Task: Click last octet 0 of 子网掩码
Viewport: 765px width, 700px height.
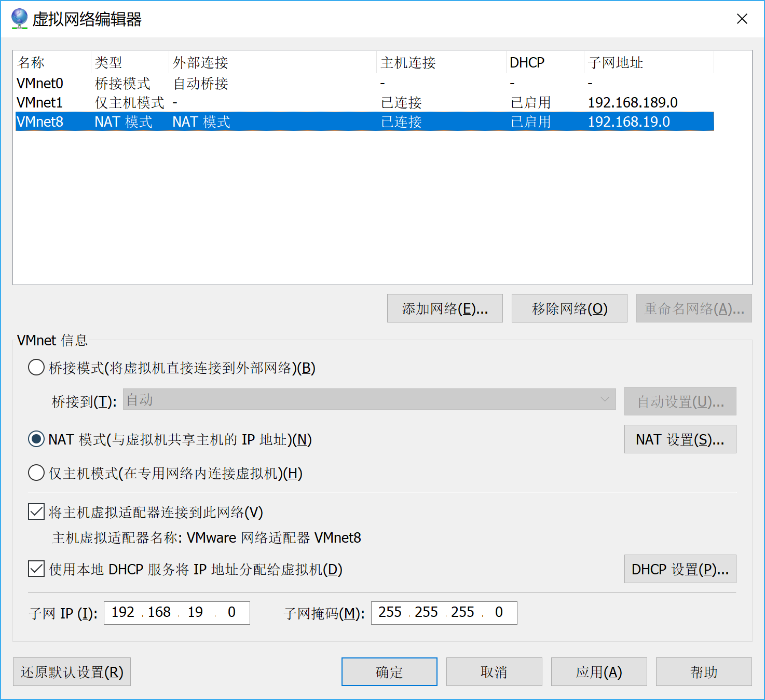Action: pos(499,612)
